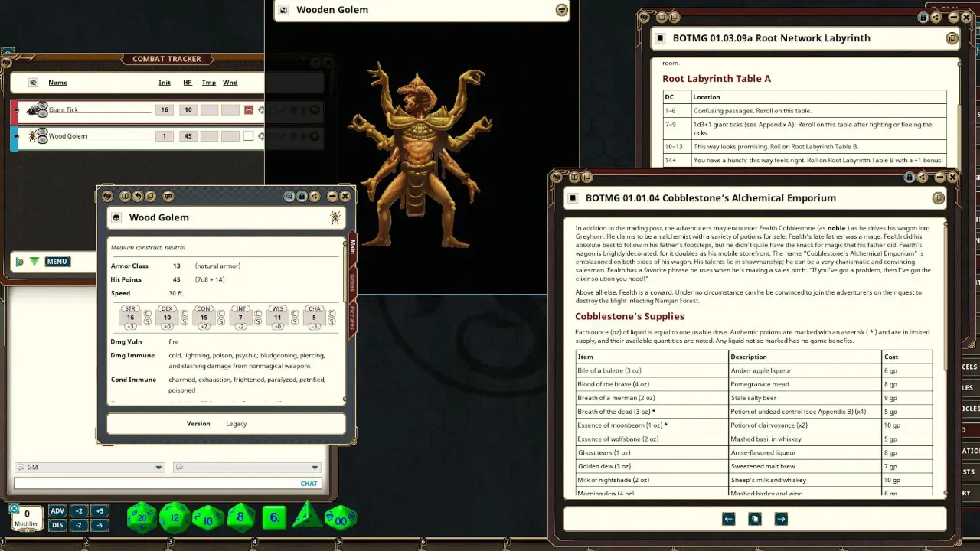980x551 pixels.
Task: Click Giant Tick HP field showing 10
Action: click(188, 110)
